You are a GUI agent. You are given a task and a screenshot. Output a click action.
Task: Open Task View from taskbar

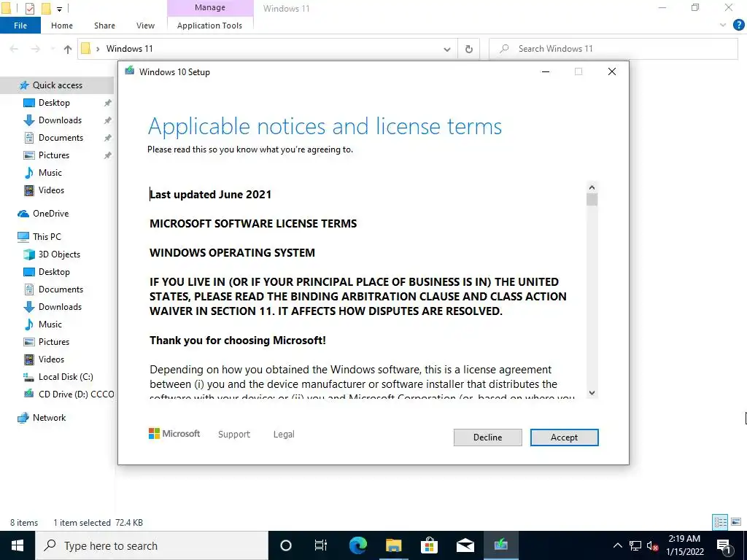(321, 545)
